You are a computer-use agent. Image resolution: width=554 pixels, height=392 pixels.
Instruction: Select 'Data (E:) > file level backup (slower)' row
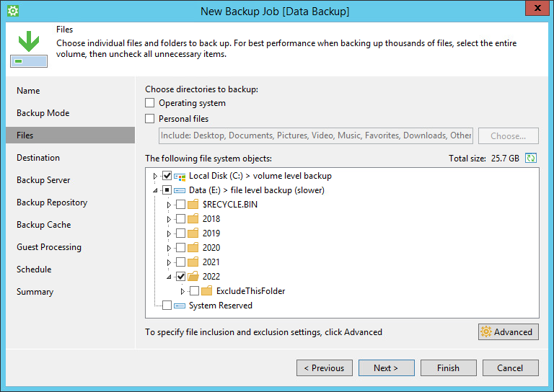pyautogui.click(x=257, y=190)
